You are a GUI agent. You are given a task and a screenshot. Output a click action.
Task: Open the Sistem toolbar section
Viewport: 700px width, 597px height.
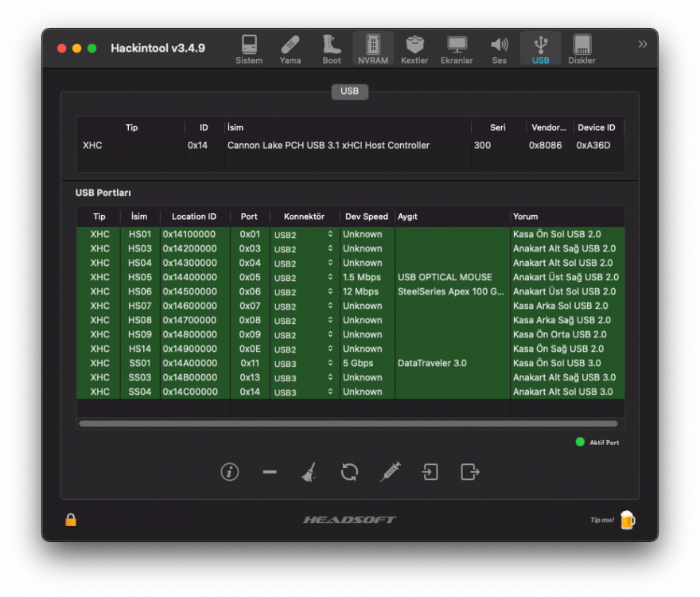pos(249,49)
